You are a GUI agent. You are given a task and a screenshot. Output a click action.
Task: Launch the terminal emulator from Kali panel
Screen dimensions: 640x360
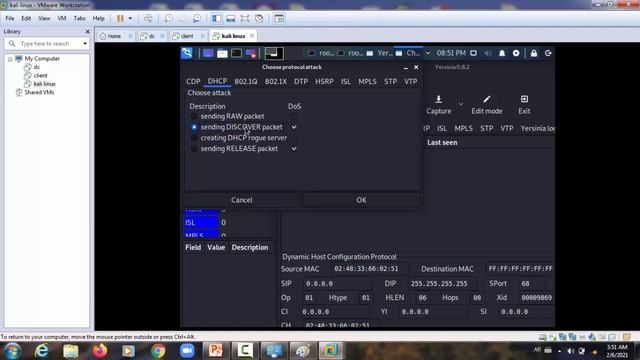pos(236,53)
